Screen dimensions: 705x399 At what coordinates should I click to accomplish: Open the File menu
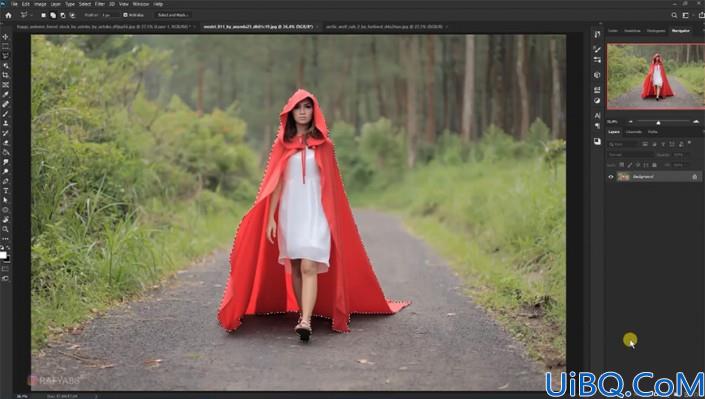[15, 4]
